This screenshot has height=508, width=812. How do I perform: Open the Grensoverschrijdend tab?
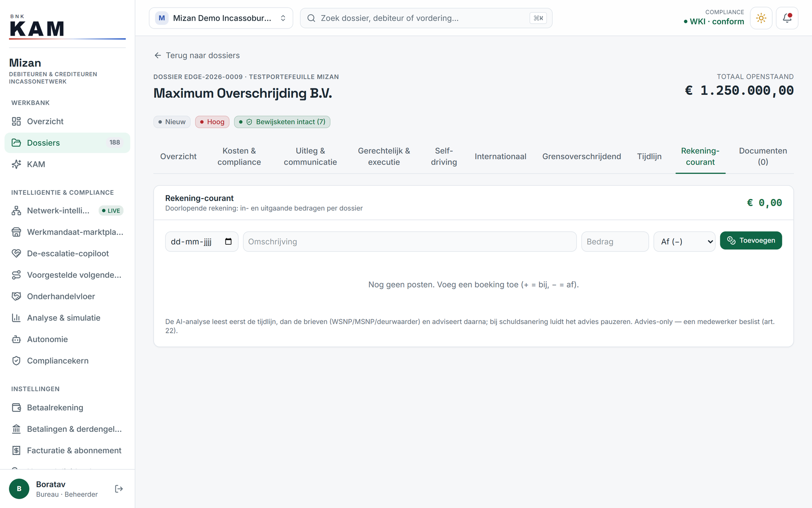[582, 156]
